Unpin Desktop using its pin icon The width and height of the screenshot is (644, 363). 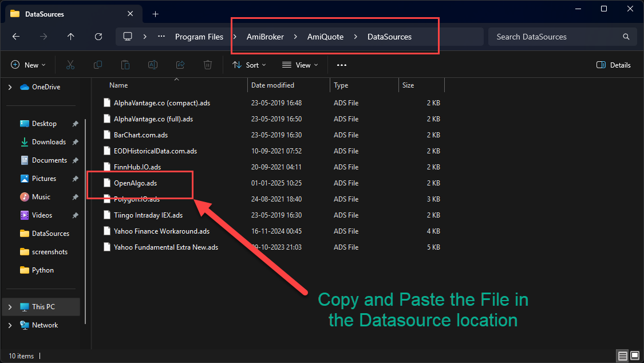(x=75, y=124)
